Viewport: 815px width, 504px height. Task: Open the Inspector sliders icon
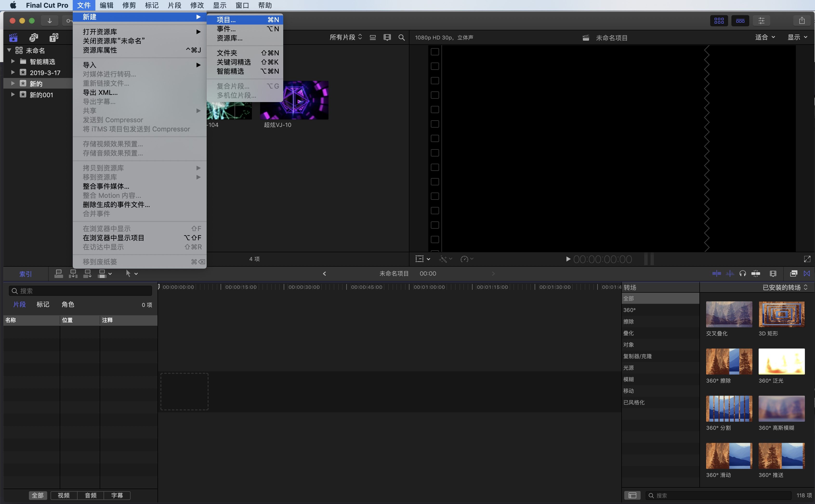[762, 21]
